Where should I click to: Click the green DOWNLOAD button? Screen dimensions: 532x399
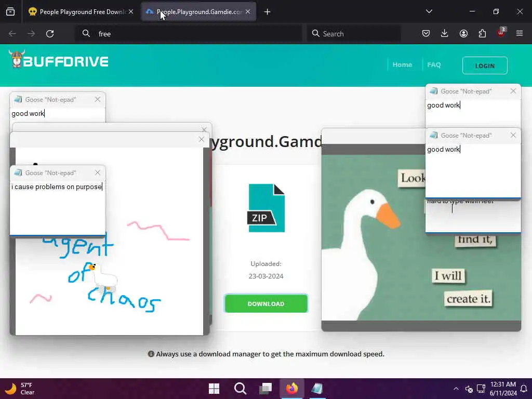pyautogui.click(x=266, y=303)
